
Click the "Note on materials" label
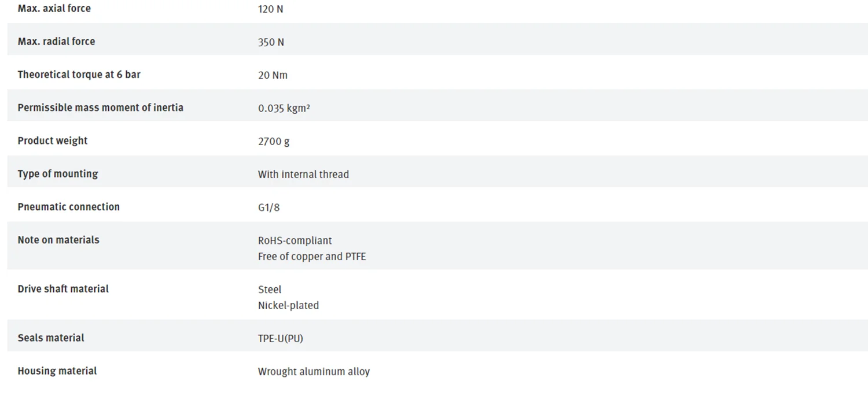(58, 240)
